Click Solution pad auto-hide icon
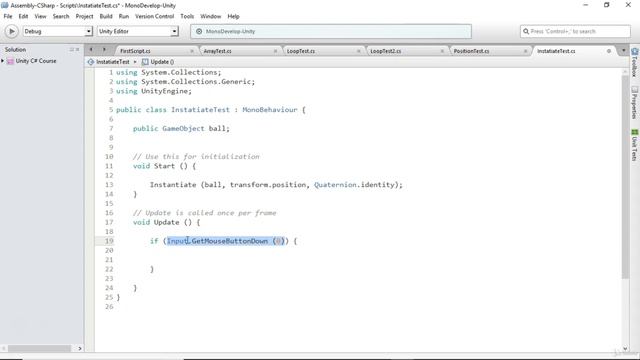Viewport: 640px width, 360px height. [71, 49]
